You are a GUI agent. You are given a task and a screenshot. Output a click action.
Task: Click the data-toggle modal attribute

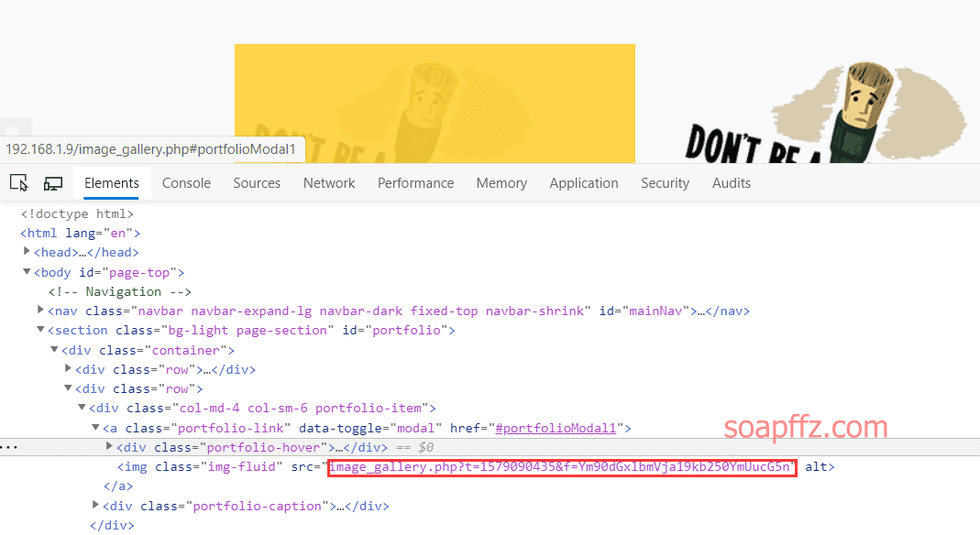(370, 428)
